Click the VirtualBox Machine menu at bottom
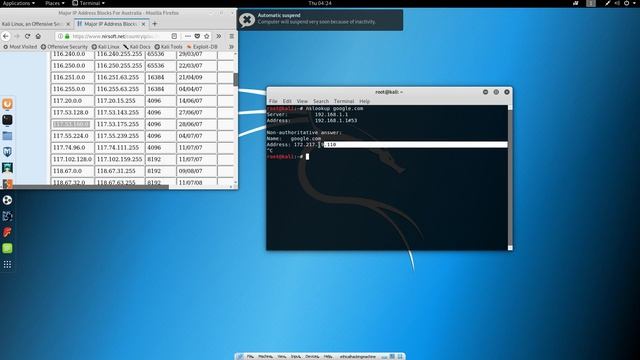The width and height of the screenshot is (640, 360). click(265, 356)
